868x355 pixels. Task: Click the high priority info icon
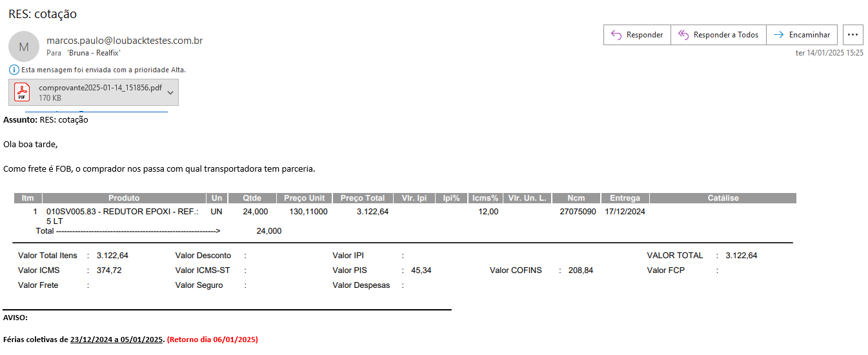(14, 69)
